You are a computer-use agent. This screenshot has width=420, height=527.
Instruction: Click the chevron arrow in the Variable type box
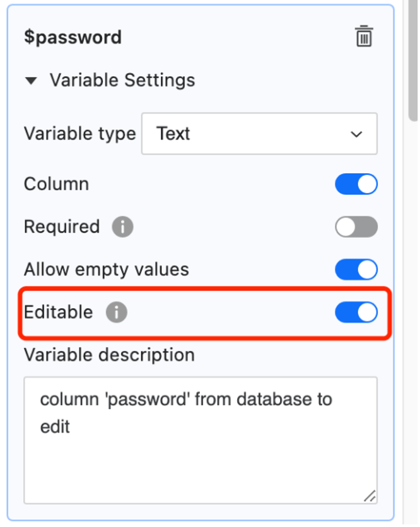pos(356,134)
